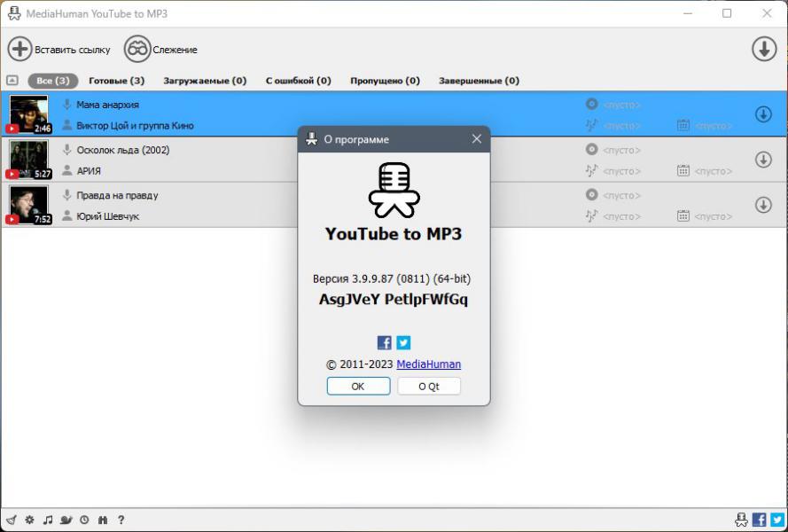Screen dimensions: 788x532
Task: Click the genre notes icon in Правда на правду row
Action: [x=591, y=215]
